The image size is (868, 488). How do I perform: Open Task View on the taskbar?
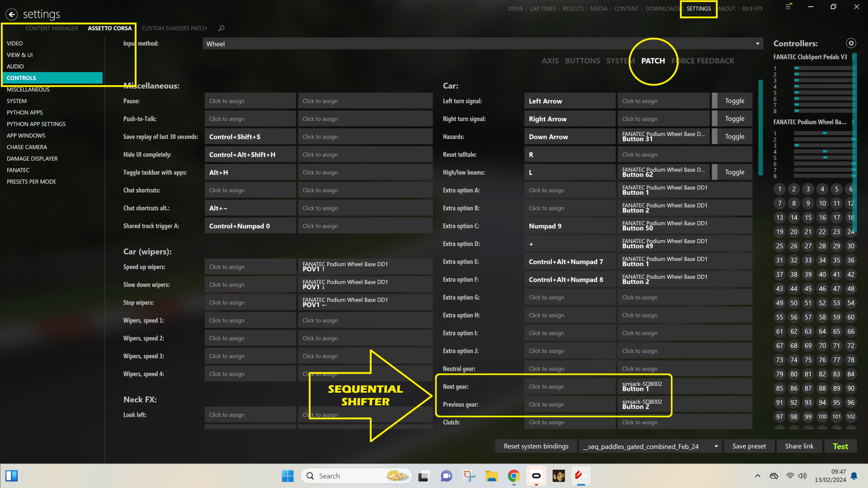click(x=423, y=476)
